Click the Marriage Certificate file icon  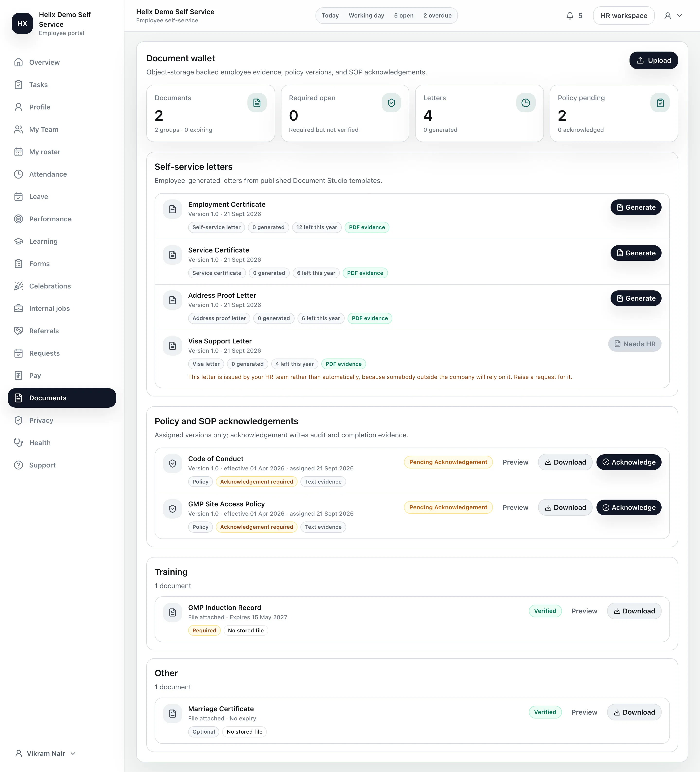coord(173,713)
